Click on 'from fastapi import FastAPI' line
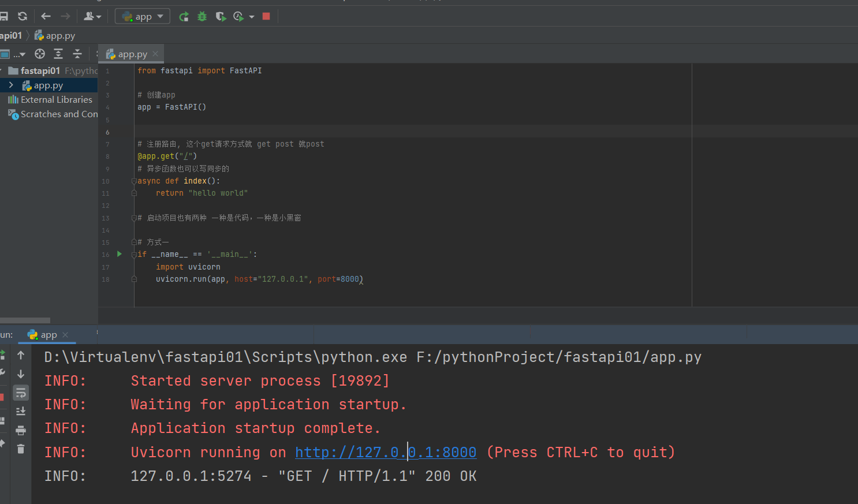Screen dimensions: 858x504 tap(200, 70)
